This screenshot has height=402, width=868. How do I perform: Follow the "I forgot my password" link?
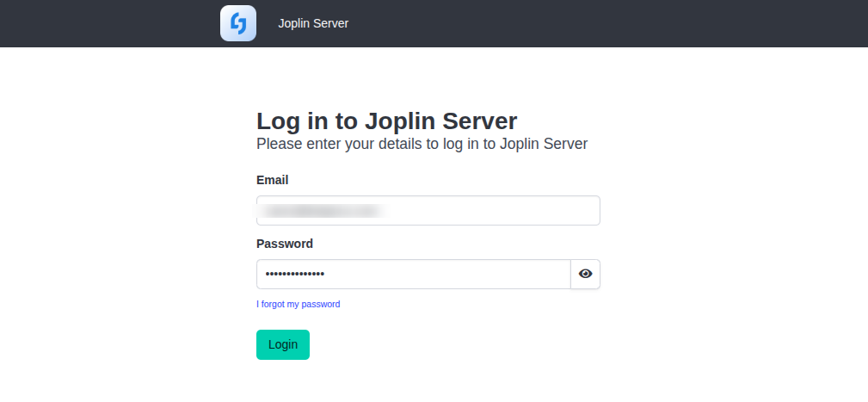(x=298, y=304)
